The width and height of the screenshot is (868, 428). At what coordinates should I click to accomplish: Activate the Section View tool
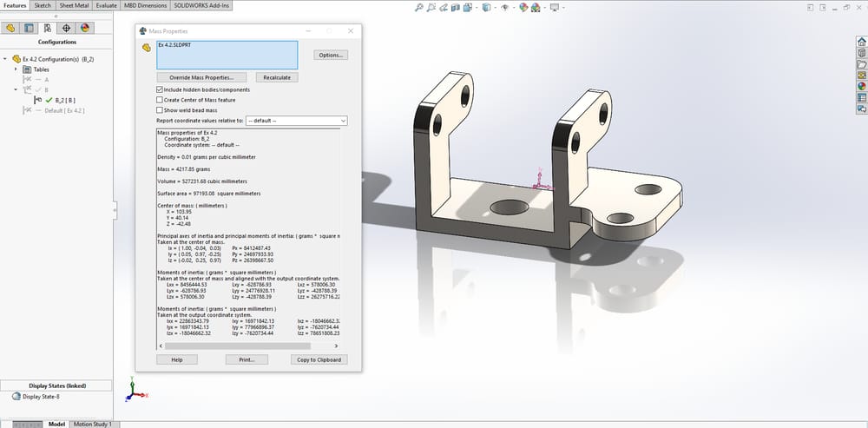pos(455,8)
